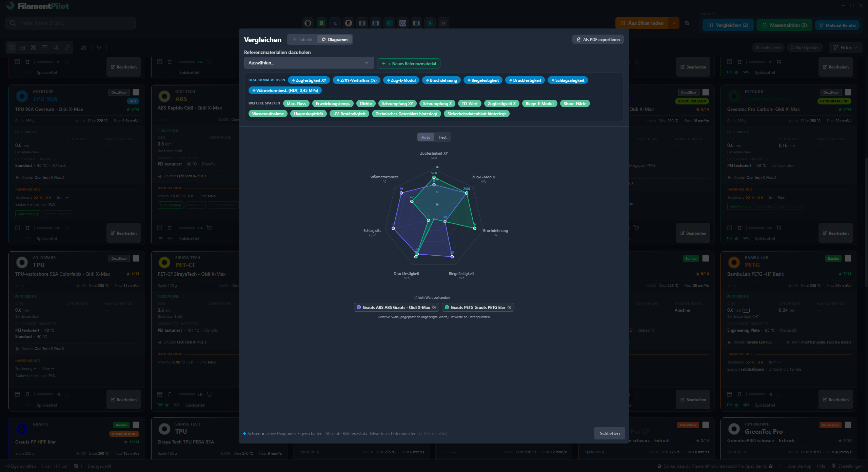This screenshot has width=868, height=472.
Task: Switch chart scale to Auto
Action: click(x=426, y=137)
